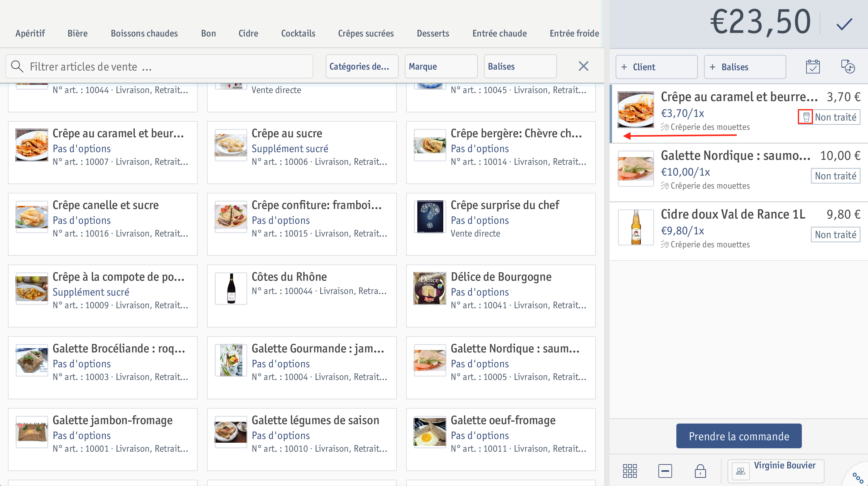The image size is (868, 486).
Task: Select the Entrée froide tab
Action: pos(574,33)
